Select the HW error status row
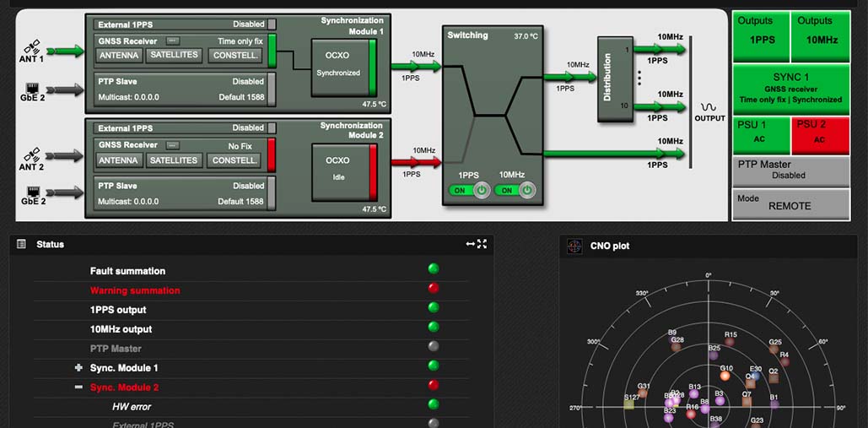 [x=251, y=406]
